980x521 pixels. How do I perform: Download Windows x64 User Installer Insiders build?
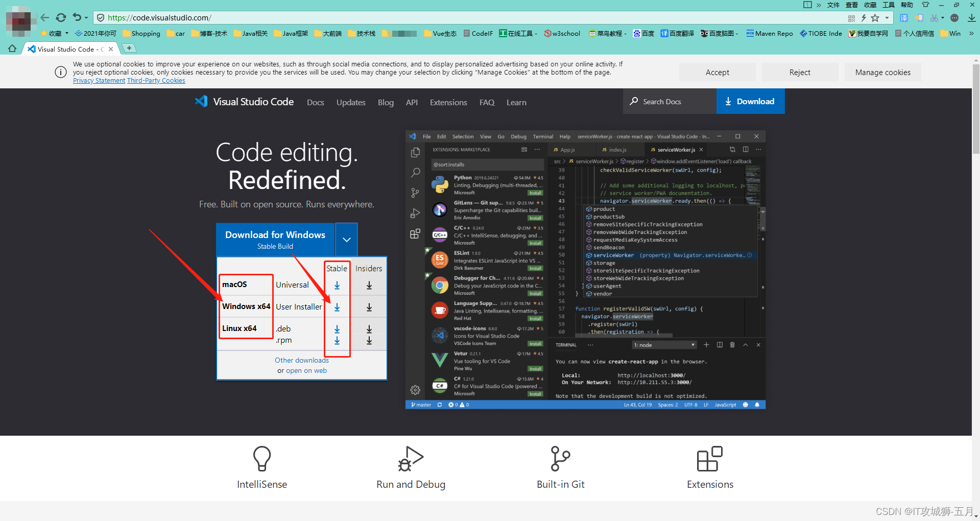point(369,307)
